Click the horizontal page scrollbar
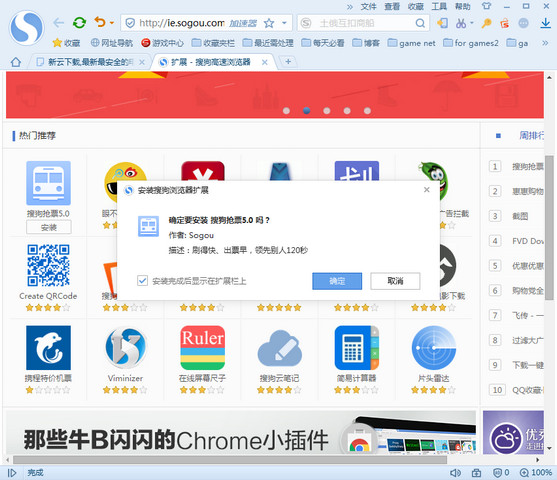Screen dimensions: 557x480 229,460
